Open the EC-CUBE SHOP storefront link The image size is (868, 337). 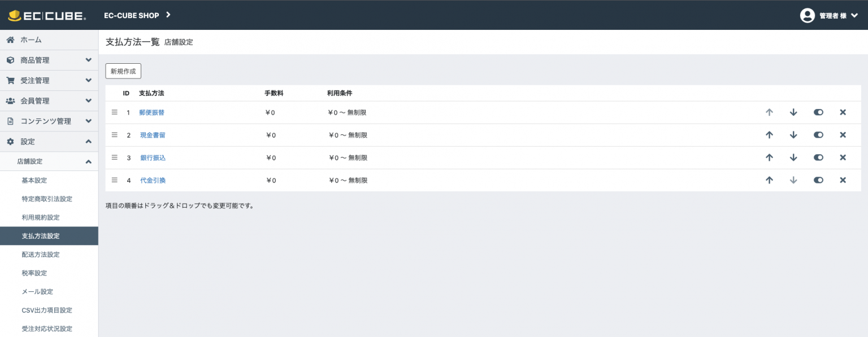(x=137, y=15)
